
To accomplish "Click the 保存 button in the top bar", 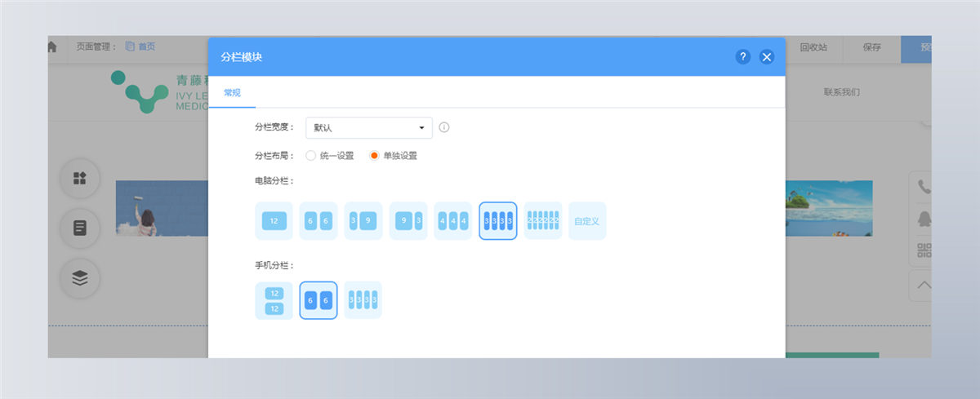I will (872, 47).
